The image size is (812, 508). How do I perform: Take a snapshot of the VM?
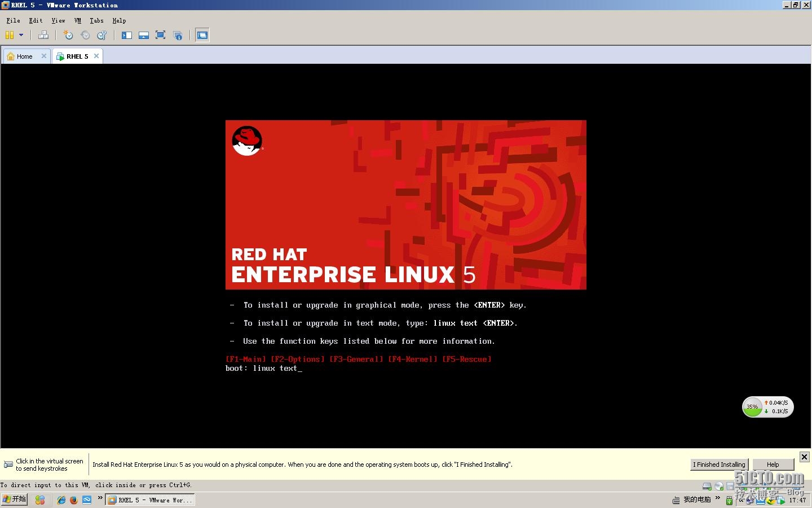tap(68, 35)
